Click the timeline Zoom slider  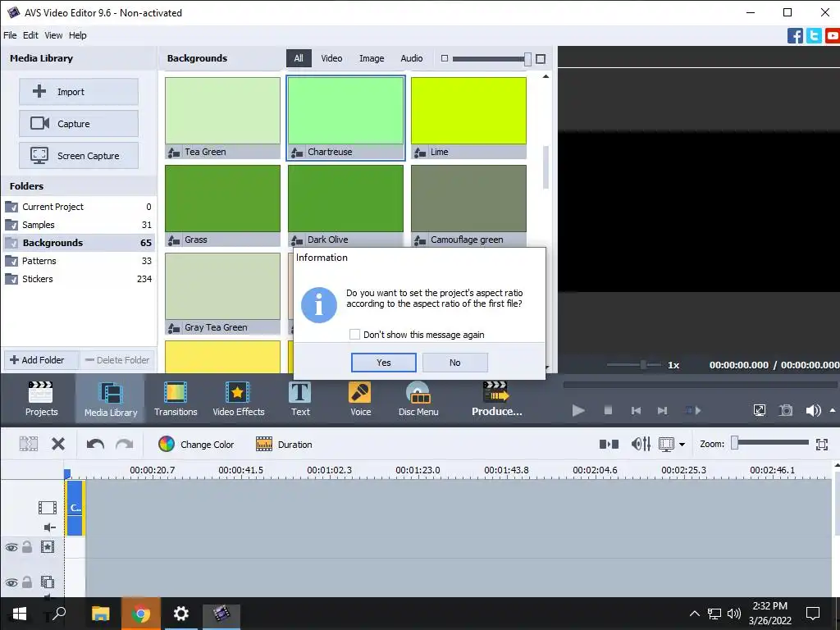(770, 443)
